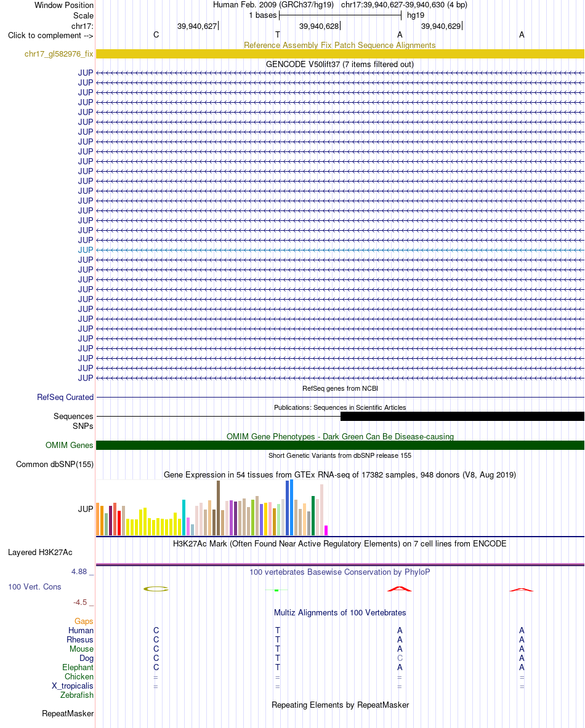Click the light-blue JUP transcript arrow line

(340, 250)
